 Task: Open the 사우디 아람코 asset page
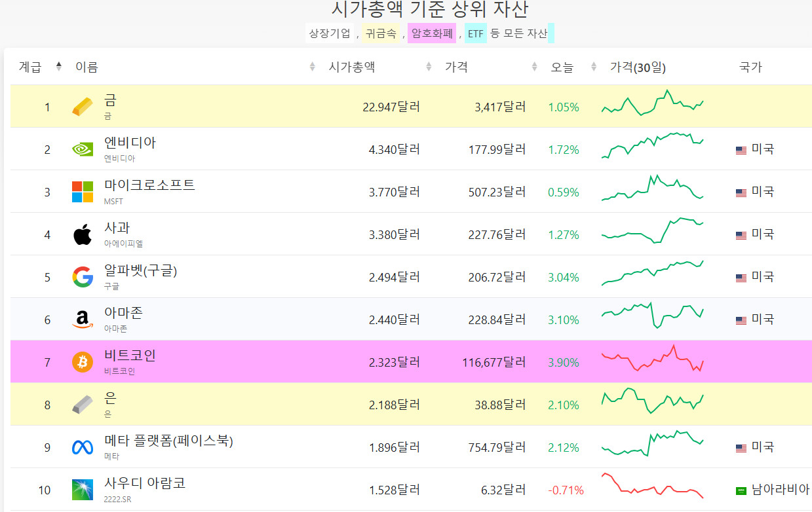pos(145,483)
